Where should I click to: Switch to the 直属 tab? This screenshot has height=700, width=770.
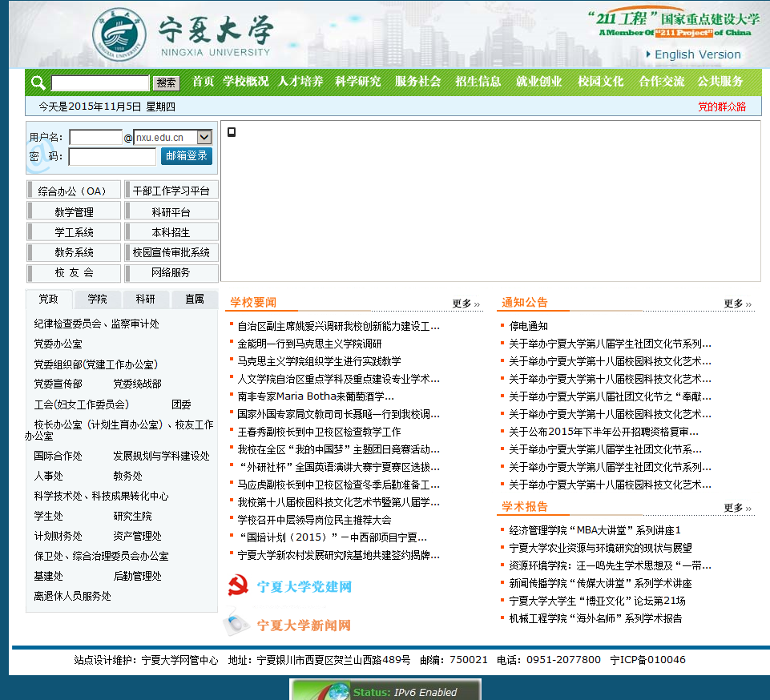195,299
